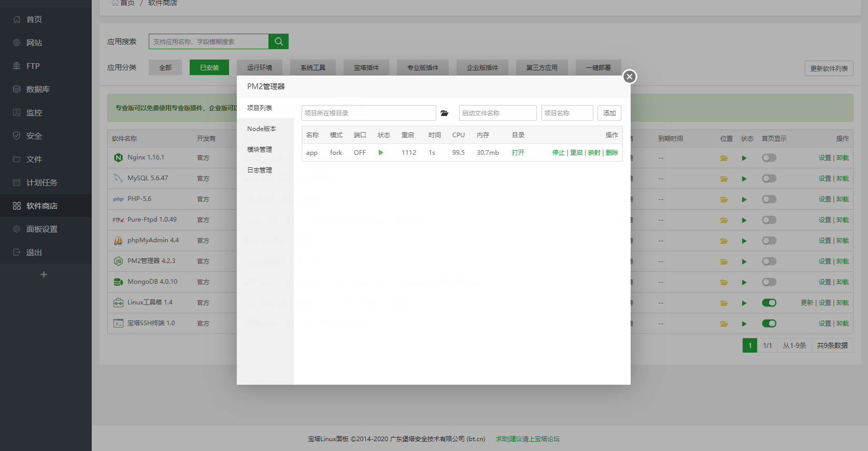Toggle homepage display for Nginx 1.16.1
Screen dimensions: 868x451
tap(769, 157)
